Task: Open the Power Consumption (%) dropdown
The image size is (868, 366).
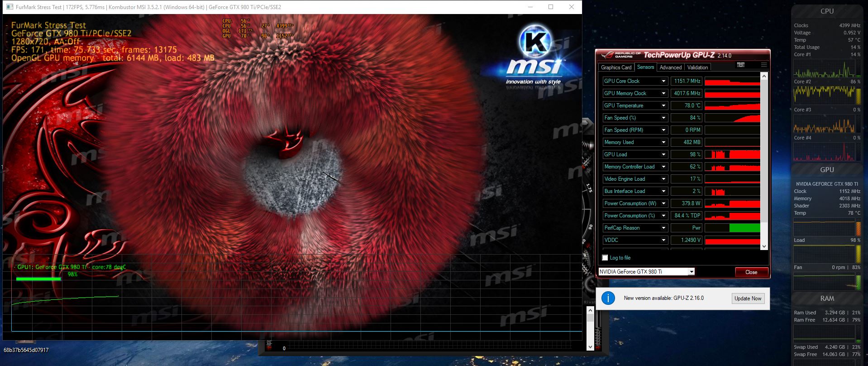Action: point(663,216)
